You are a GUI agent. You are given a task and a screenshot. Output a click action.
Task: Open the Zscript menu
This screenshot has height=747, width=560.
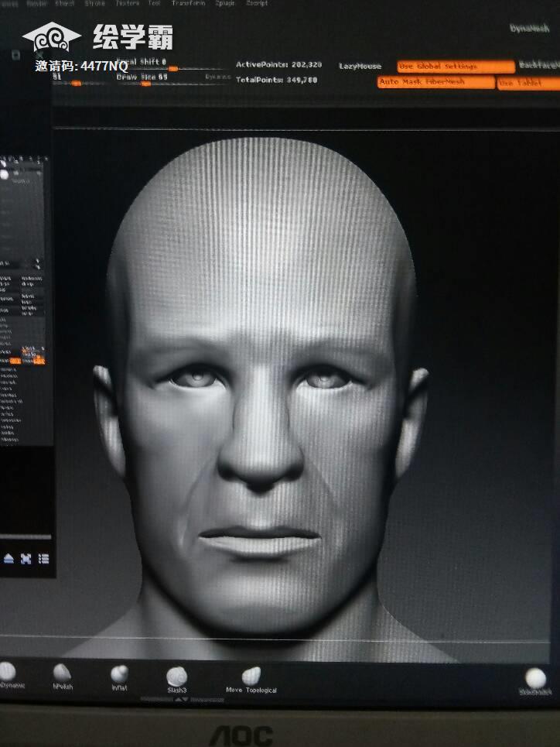[x=257, y=3]
